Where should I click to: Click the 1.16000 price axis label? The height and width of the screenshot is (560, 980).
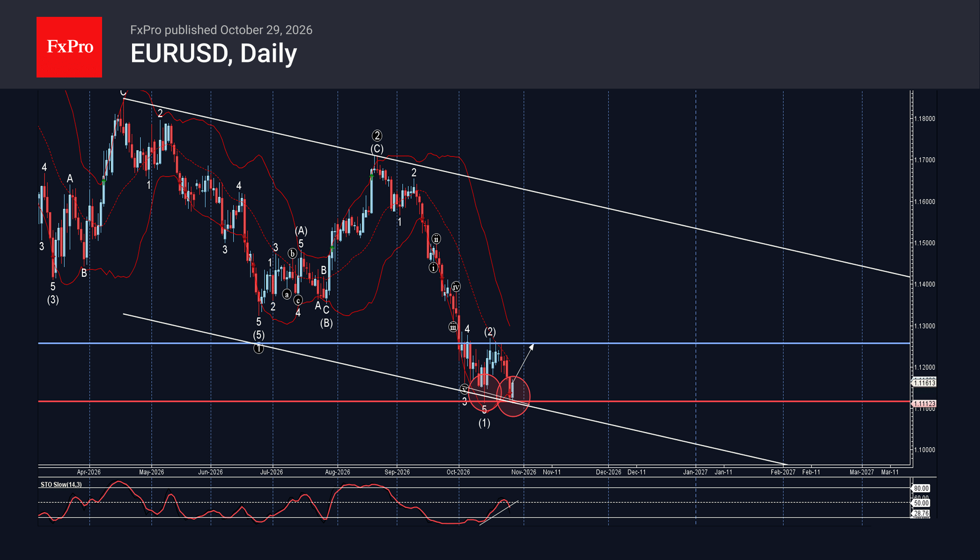click(x=925, y=202)
